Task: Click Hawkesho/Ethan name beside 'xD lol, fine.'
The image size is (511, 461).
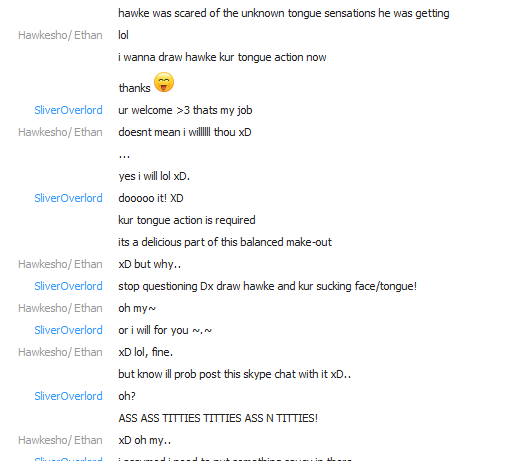Action: 60,352
